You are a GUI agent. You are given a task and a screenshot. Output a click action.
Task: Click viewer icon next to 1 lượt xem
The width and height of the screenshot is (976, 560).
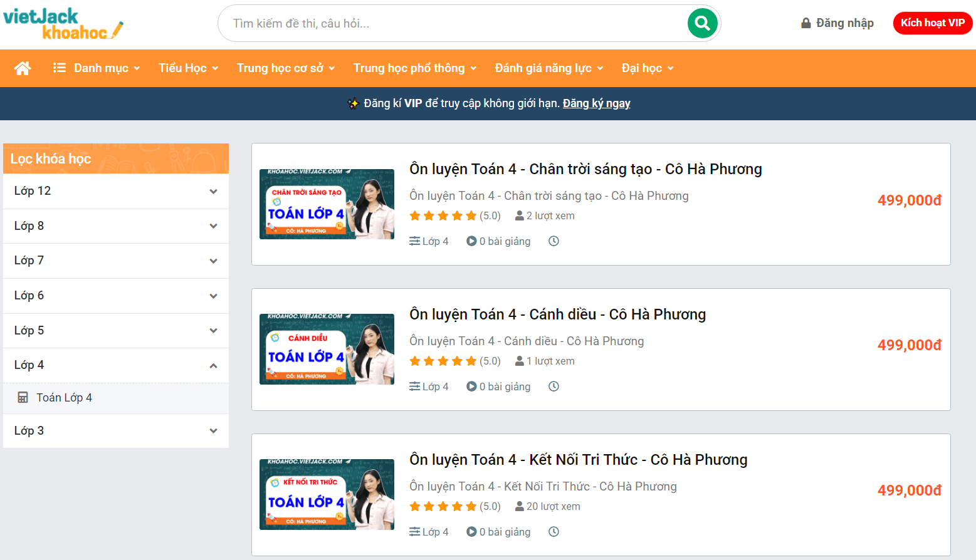pos(520,361)
